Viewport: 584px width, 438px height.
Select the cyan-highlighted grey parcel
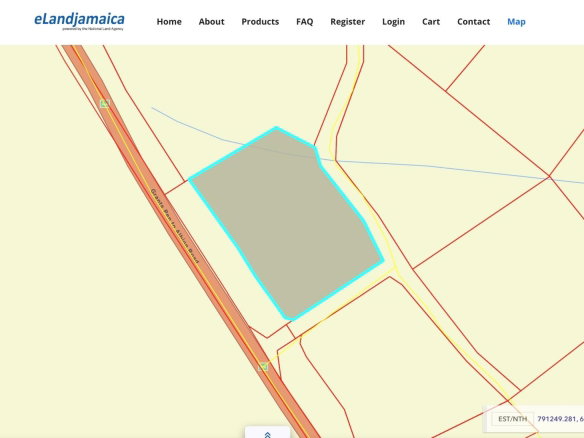[287, 223]
